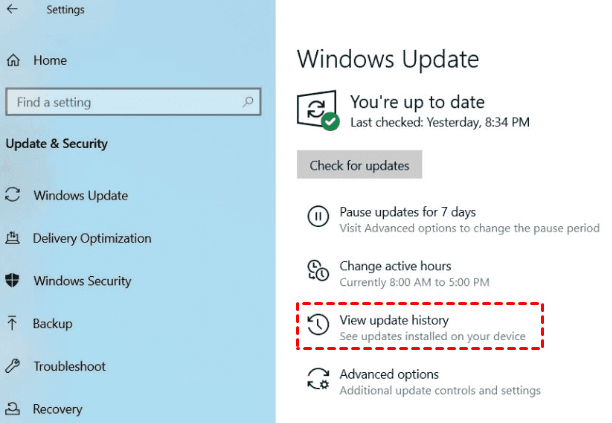Viewport: 612px width, 423px height.
Task: Click the Recovery icon in sidebar
Action: [13, 409]
